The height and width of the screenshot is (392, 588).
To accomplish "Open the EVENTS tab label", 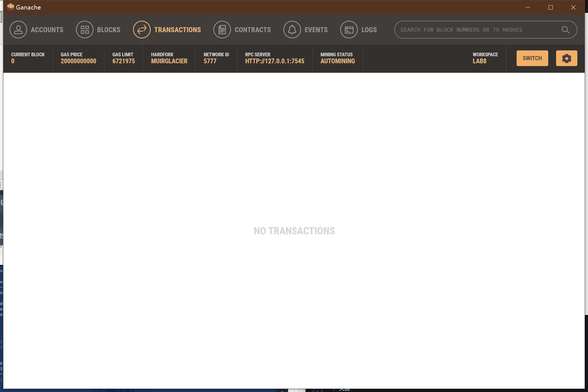I will pos(316,30).
